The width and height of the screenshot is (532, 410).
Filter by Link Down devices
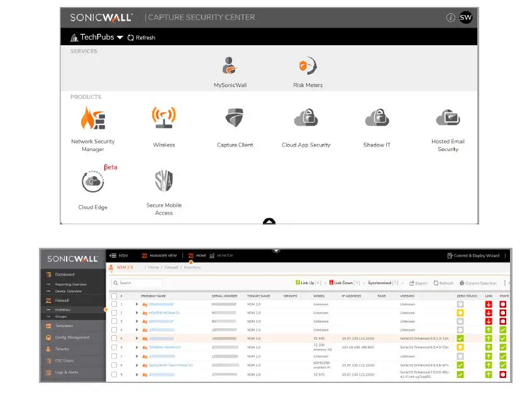click(345, 283)
